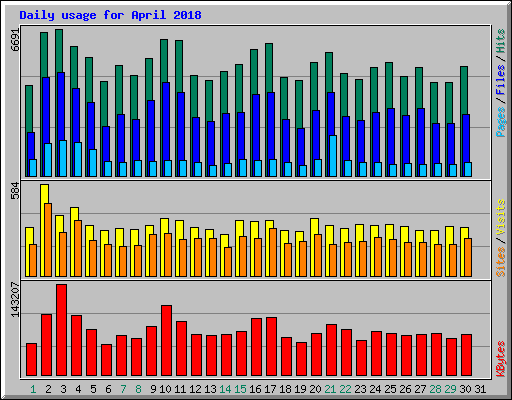Viewport: 512px width, 400px height.
Task: Click day 3 on the x-axis
Action: (63, 389)
